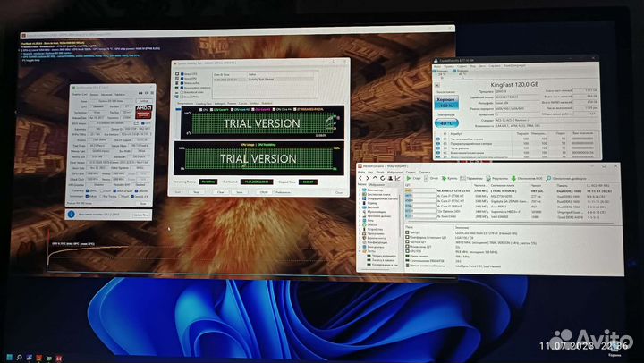Image resolution: width=644 pixels, height=363 pixels.
Task: Switch to Cooling Fans tab
Action: (x=204, y=104)
